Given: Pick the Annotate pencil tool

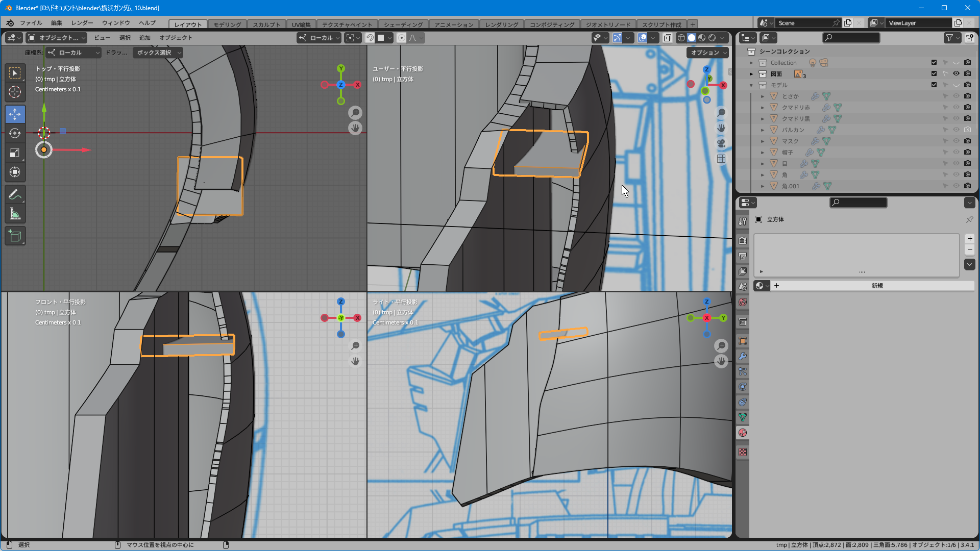Looking at the screenshot, I should tap(15, 194).
